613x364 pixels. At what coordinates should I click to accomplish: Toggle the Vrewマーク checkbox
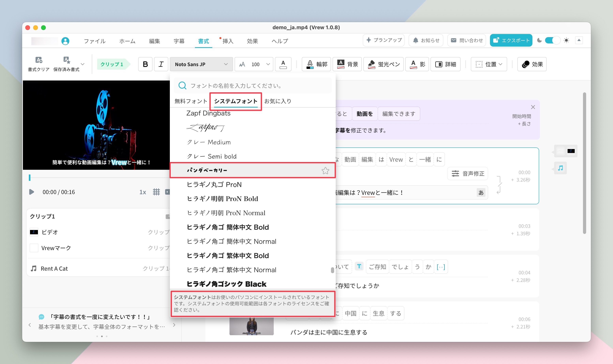coord(34,248)
